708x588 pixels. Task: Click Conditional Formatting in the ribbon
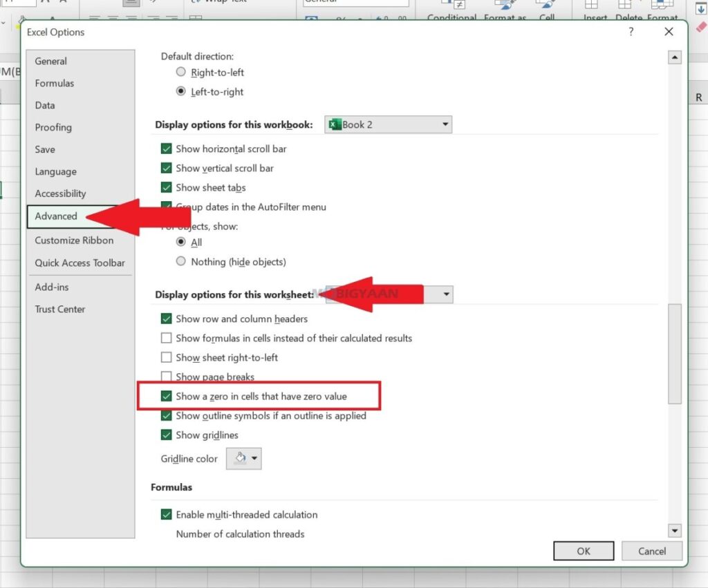click(x=452, y=10)
